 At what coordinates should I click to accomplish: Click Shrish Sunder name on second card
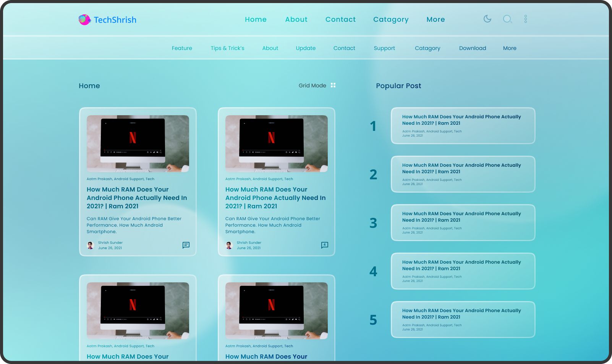pyautogui.click(x=249, y=243)
